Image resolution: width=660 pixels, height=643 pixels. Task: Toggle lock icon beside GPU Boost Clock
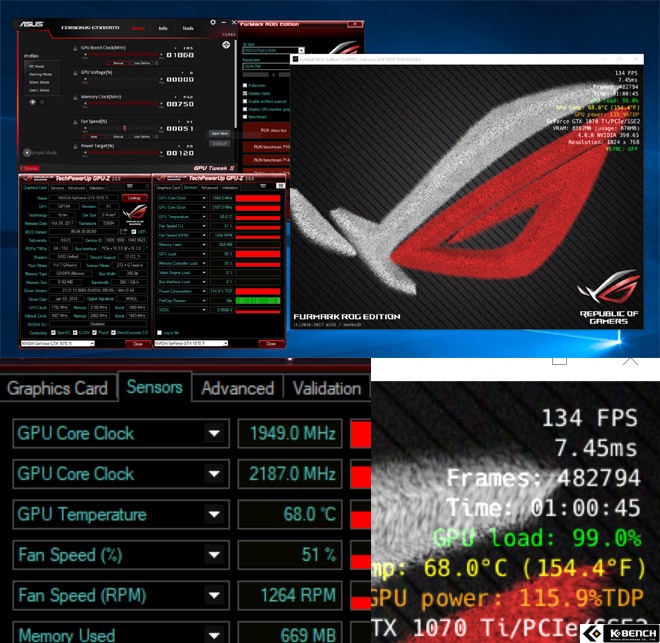point(75,48)
